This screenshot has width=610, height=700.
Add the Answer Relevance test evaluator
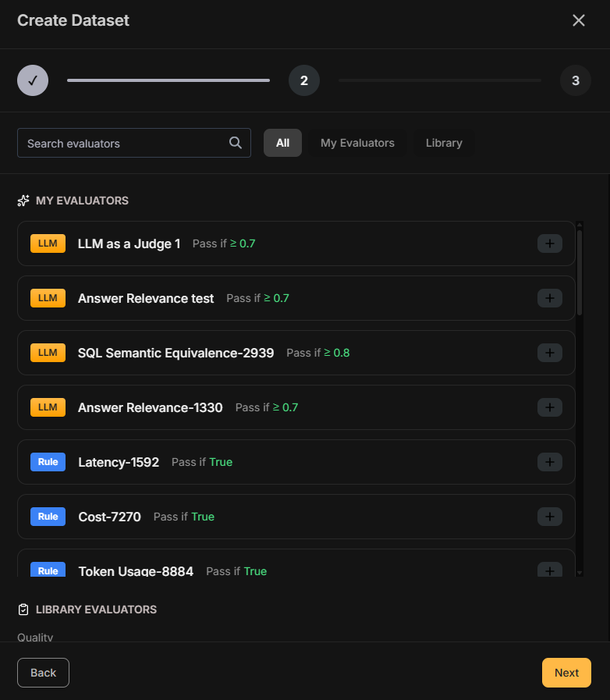549,298
